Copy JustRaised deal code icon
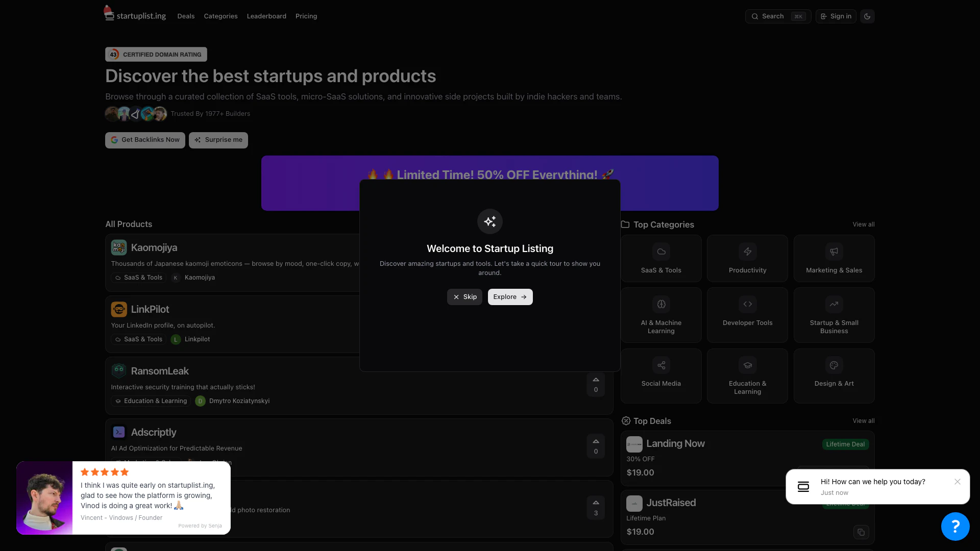 (x=861, y=532)
